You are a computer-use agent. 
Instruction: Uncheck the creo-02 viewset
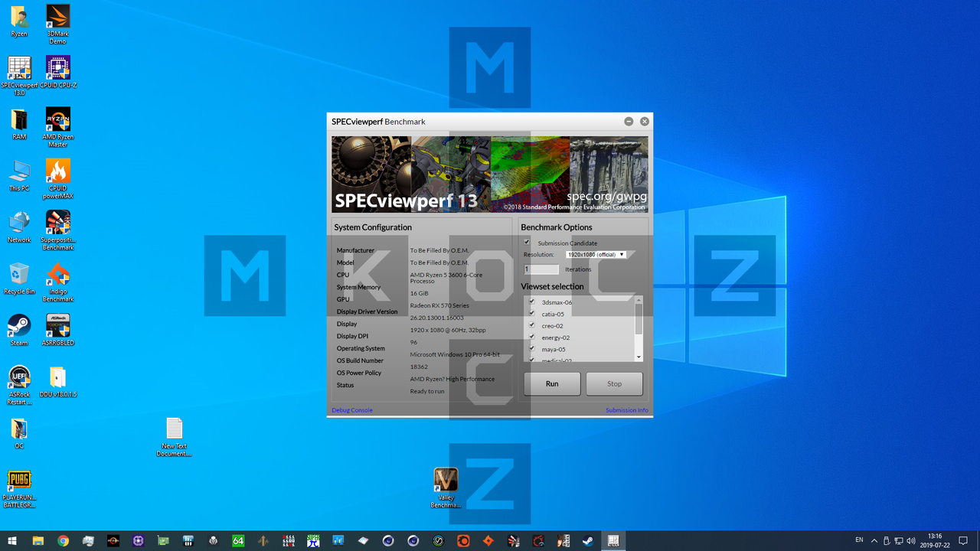point(531,324)
